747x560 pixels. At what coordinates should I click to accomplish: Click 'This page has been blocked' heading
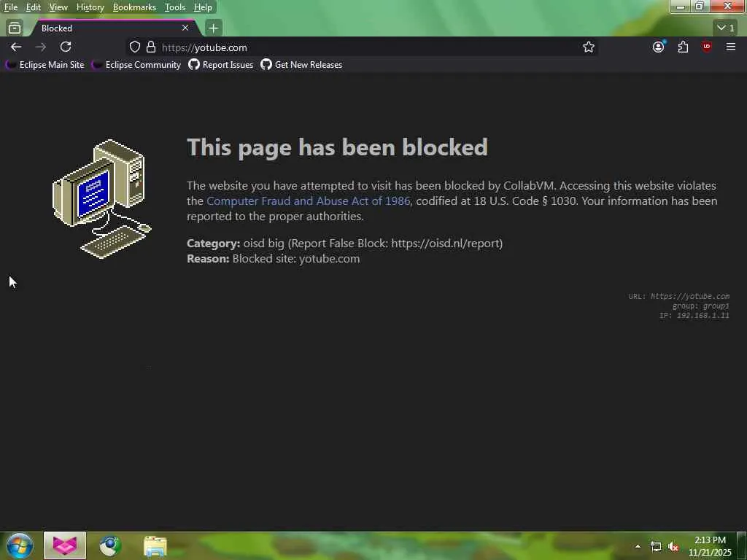pos(337,147)
